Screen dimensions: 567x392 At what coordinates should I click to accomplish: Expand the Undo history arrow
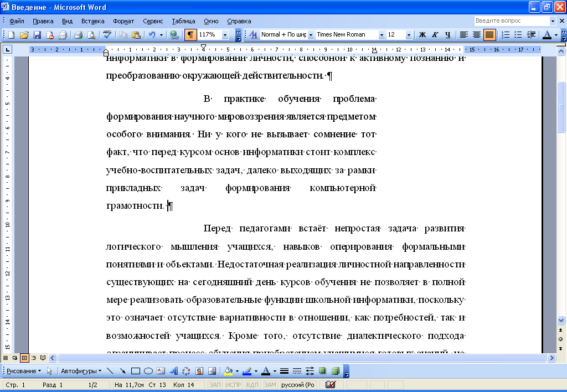point(161,35)
